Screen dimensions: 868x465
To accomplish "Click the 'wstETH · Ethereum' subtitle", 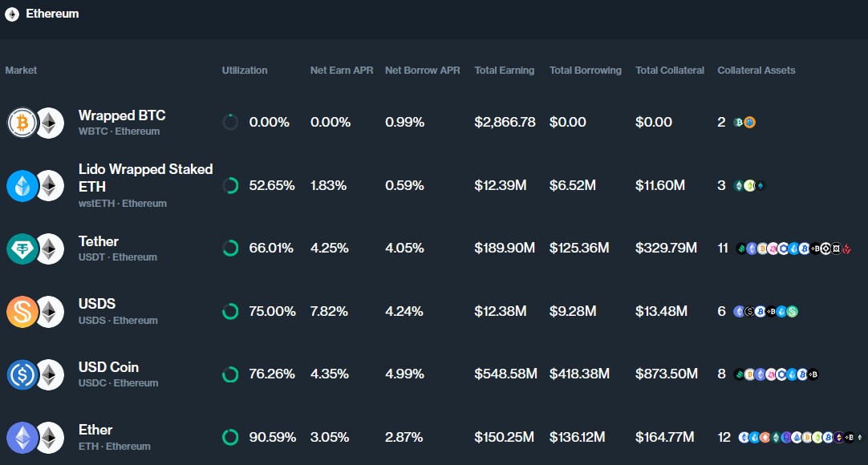I will 123,204.
